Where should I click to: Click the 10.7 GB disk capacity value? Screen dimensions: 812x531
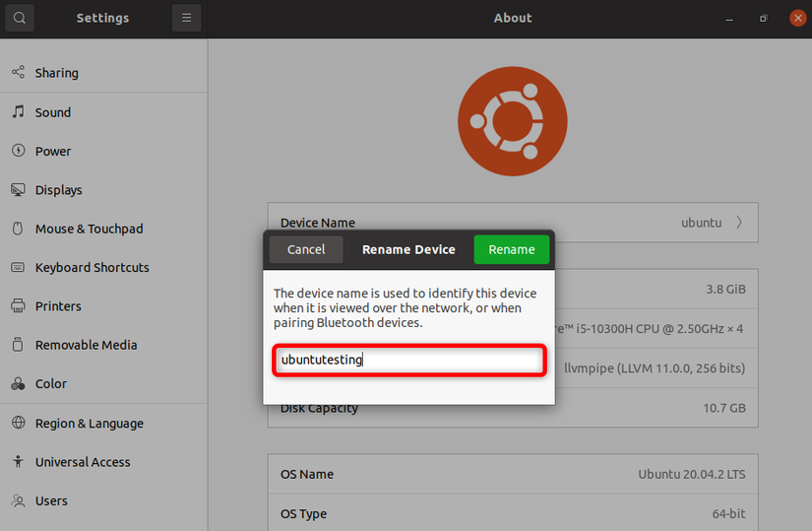pyautogui.click(x=724, y=408)
